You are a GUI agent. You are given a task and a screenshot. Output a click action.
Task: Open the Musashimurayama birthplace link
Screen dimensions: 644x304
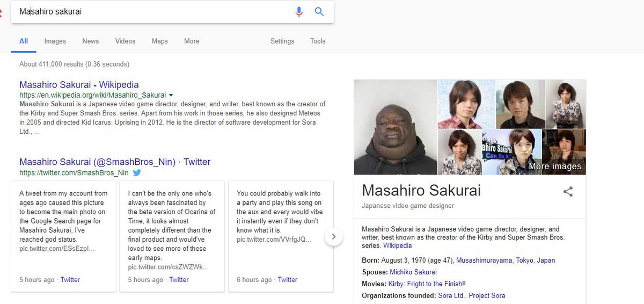click(484, 260)
